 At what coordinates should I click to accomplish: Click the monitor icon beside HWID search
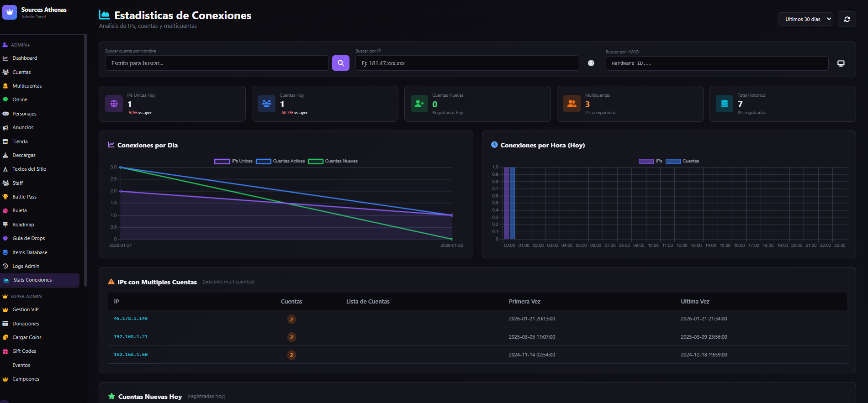point(841,63)
